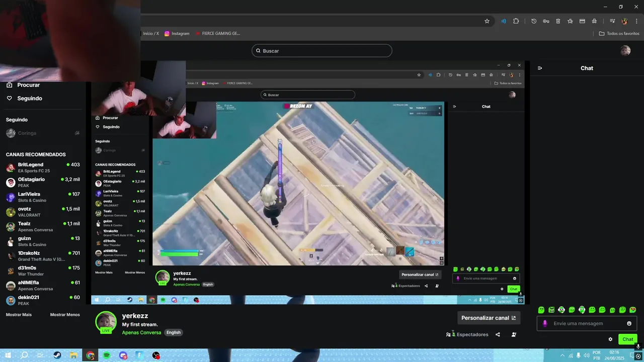Open the guizn Slots & Casino channel
The height and width of the screenshot is (362, 644).
[x=43, y=241]
